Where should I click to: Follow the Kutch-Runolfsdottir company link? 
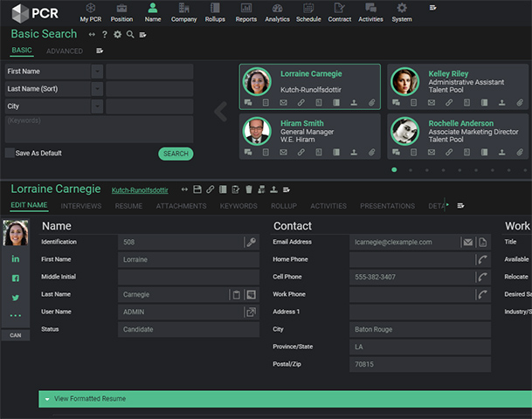coord(139,189)
